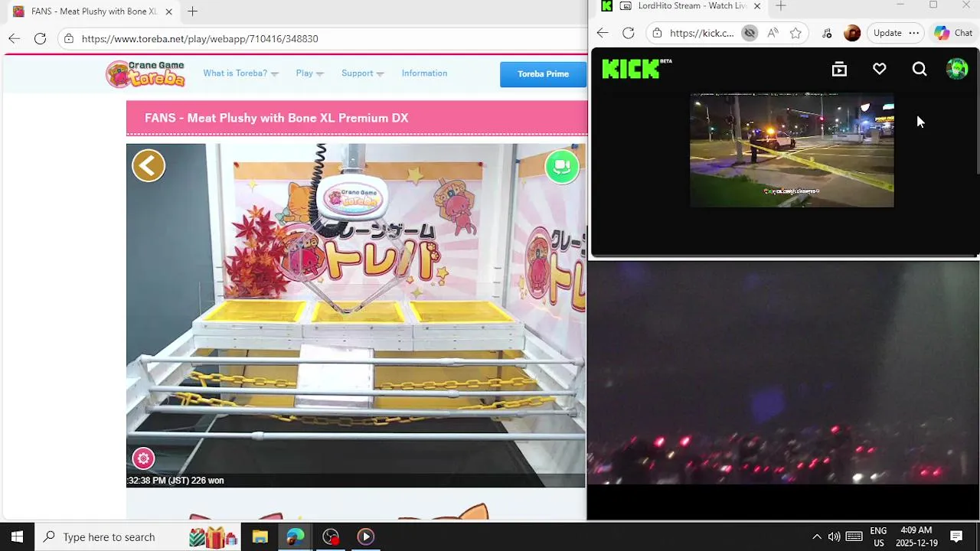Click the crane game live video feed
The image size is (980, 551).
coord(356,315)
